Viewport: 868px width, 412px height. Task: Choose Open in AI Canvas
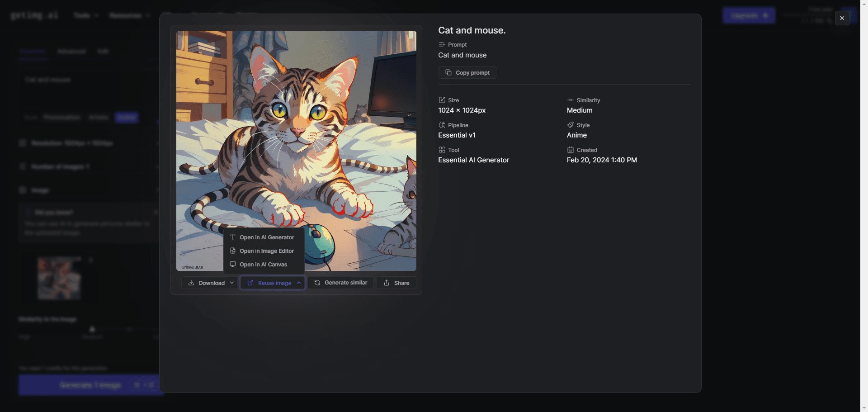(x=264, y=265)
